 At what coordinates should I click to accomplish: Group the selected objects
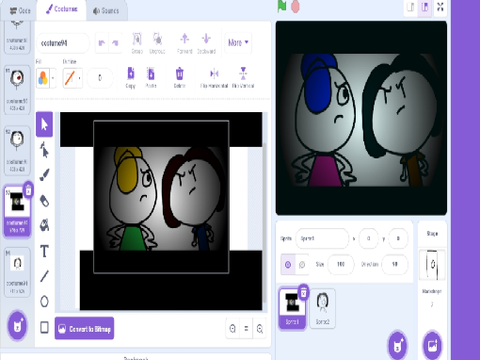137,43
